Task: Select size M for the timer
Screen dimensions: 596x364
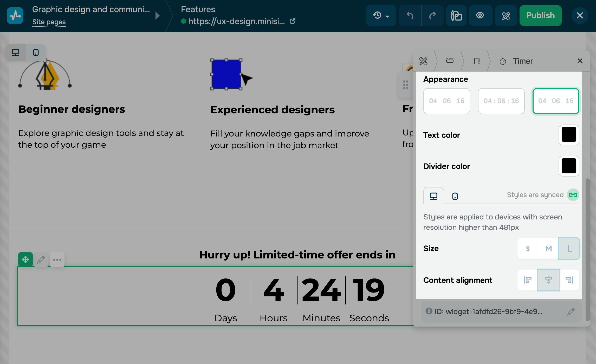Action: point(548,249)
